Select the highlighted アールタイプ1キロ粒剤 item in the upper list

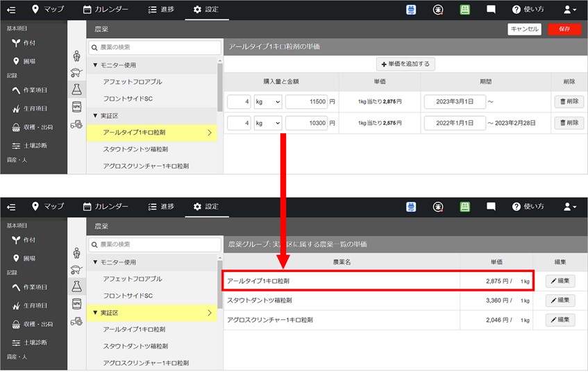tap(151, 132)
